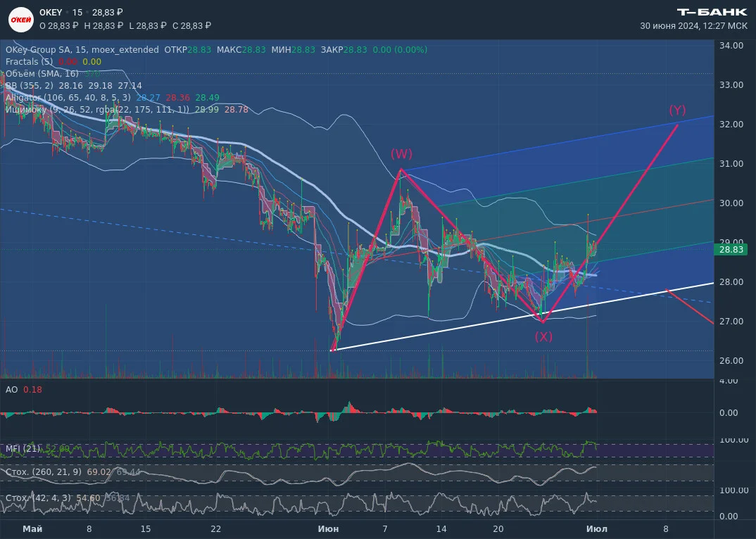756x539 pixels.
Task: Click the 30.00 price axis label
Action: (x=731, y=203)
